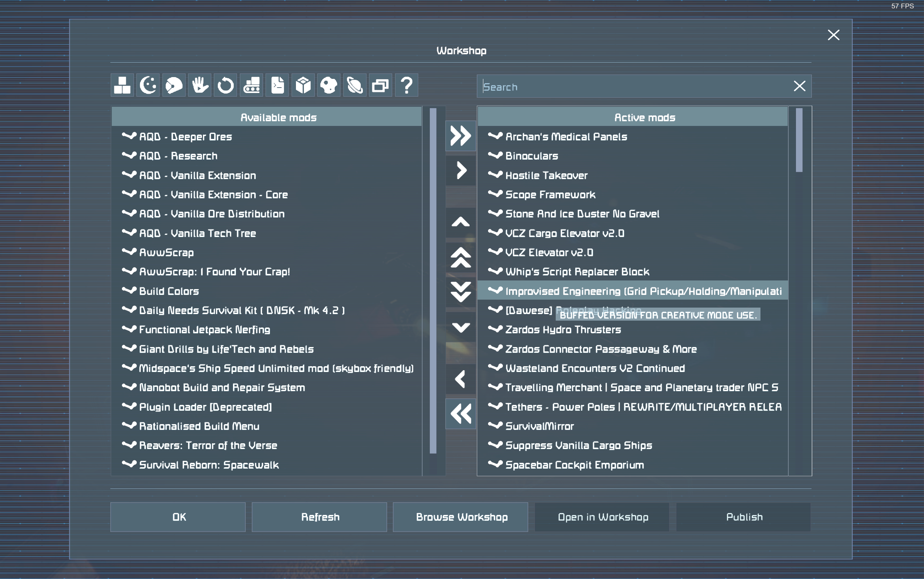
Task: Select 'Spacebar Cockpit Emporium' mod
Action: tap(633, 465)
